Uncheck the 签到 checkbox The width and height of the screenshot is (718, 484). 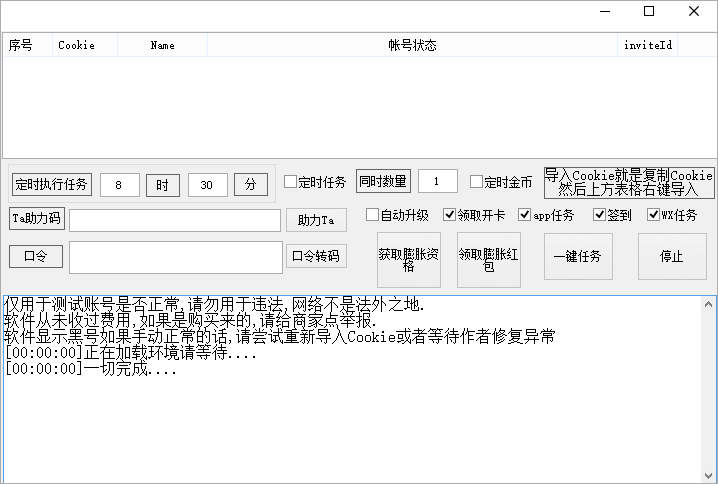pos(599,215)
